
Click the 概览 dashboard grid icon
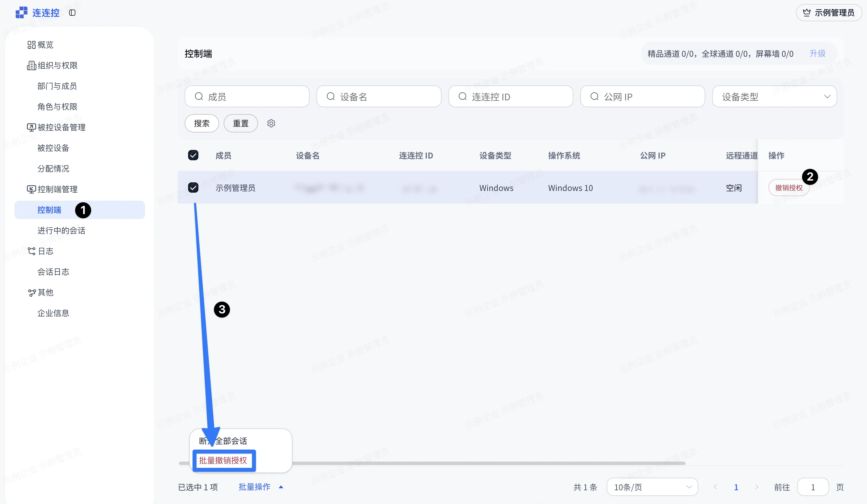tap(31, 45)
